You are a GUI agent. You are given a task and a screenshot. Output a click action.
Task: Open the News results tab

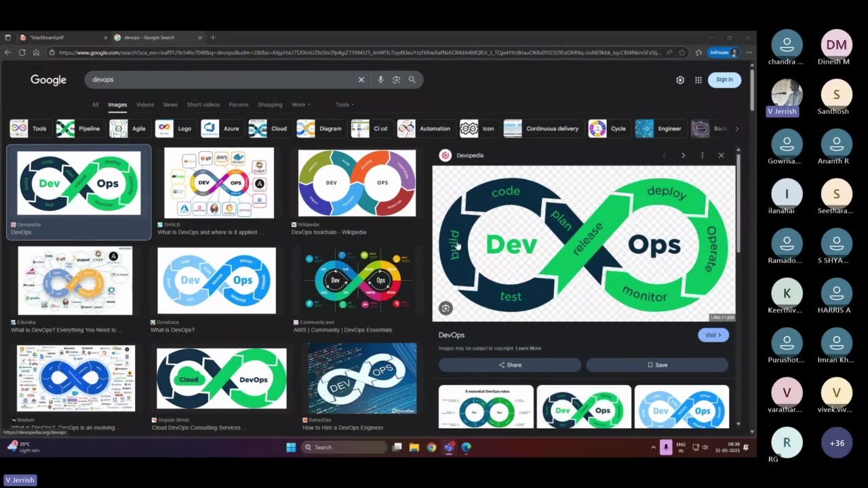pos(170,104)
